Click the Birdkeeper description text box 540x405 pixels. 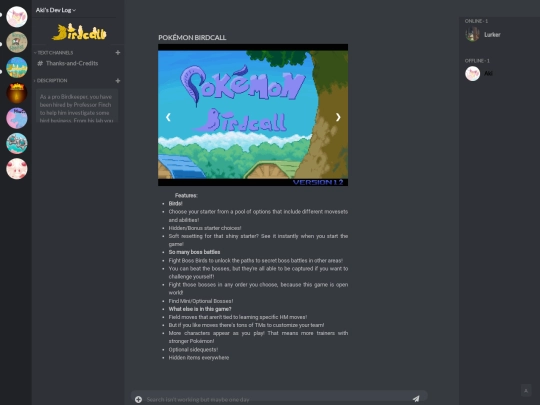coord(77,106)
